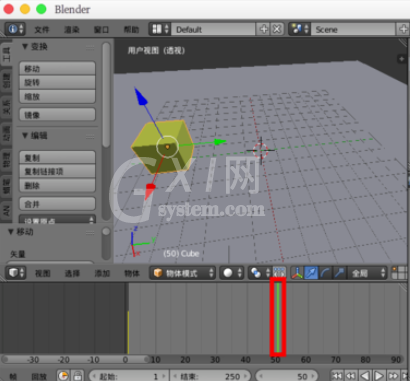Click the blue Z-axis manipulator arrow
This screenshot has height=381, width=410.
pos(140,96)
